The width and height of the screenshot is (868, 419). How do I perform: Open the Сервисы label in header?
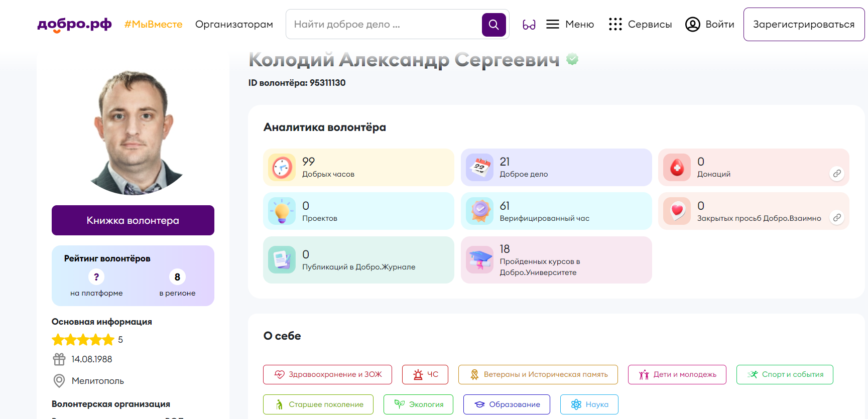point(650,24)
